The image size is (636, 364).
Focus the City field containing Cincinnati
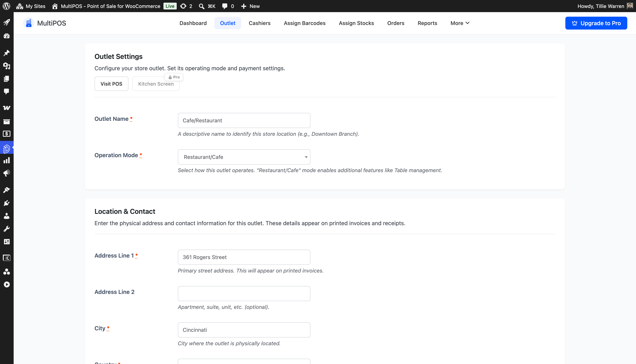244,330
